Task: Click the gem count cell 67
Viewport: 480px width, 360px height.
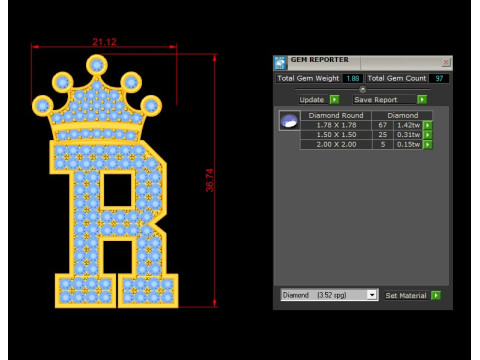Action: (x=383, y=125)
